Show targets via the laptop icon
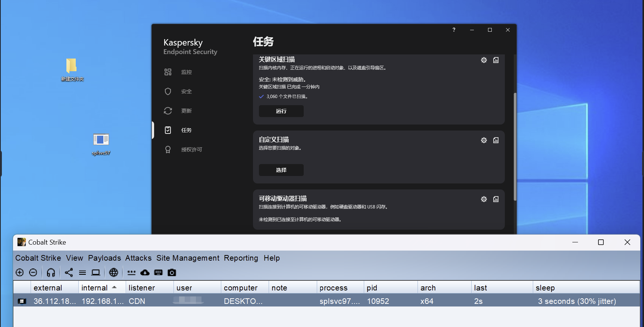Screen dimensions: 644x327 (96, 273)
